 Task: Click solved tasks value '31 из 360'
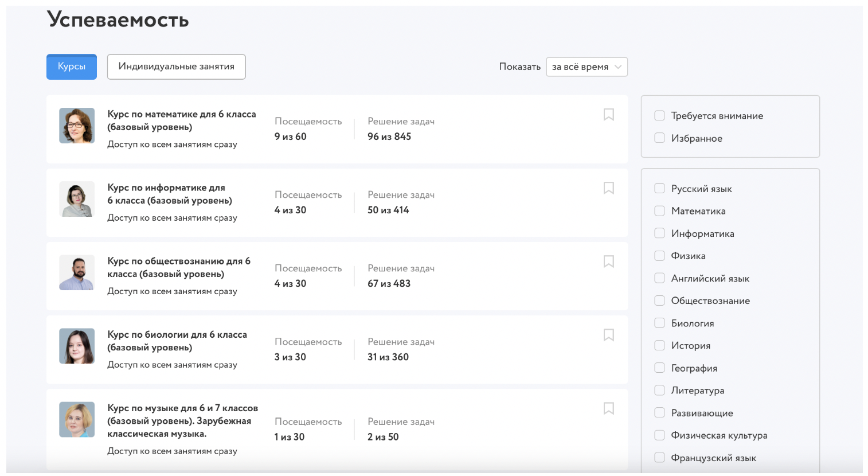(x=388, y=357)
